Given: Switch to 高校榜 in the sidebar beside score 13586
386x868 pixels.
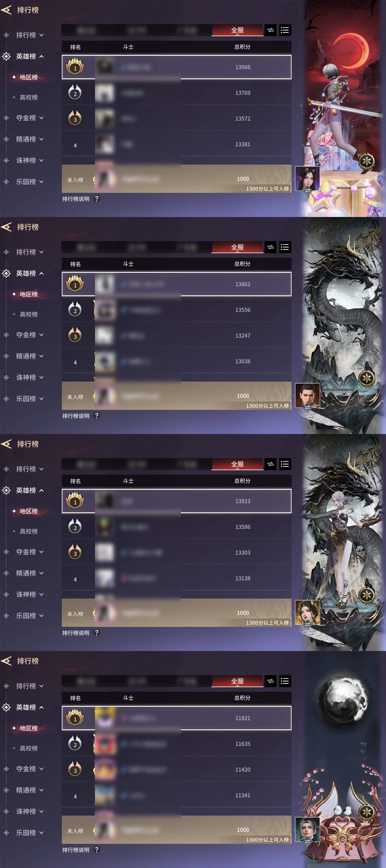Looking at the screenshot, I should click(28, 531).
